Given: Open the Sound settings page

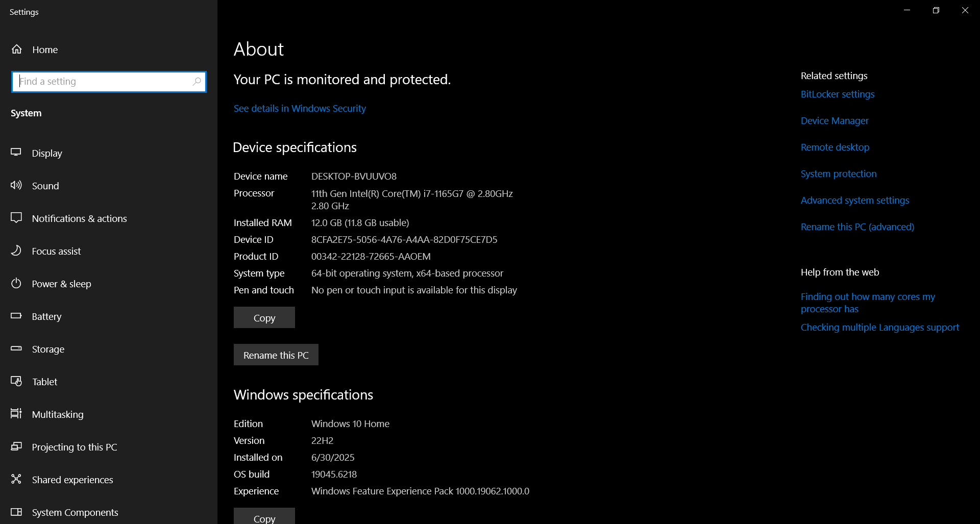Looking at the screenshot, I should tap(109, 186).
